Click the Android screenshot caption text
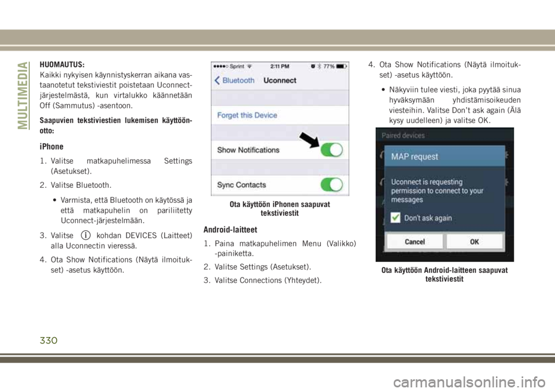The width and height of the screenshot is (555, 392). [x=444, y=275]
